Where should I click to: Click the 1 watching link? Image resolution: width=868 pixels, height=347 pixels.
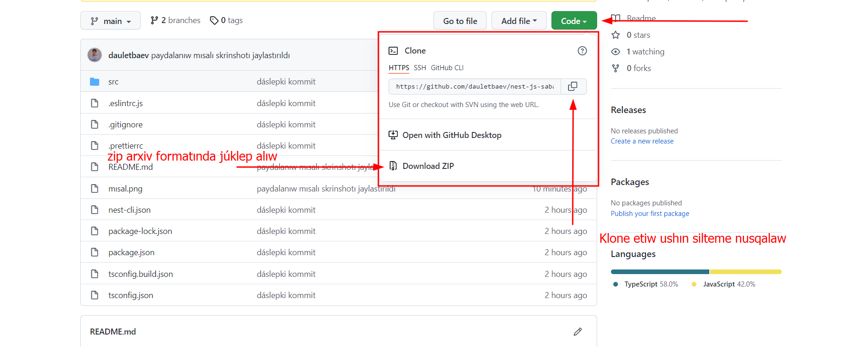click(x=645, y=52)
